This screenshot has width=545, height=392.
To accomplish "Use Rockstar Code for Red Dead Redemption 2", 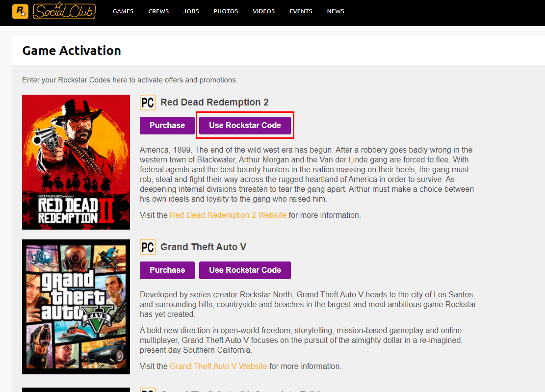I will point(245,126).
